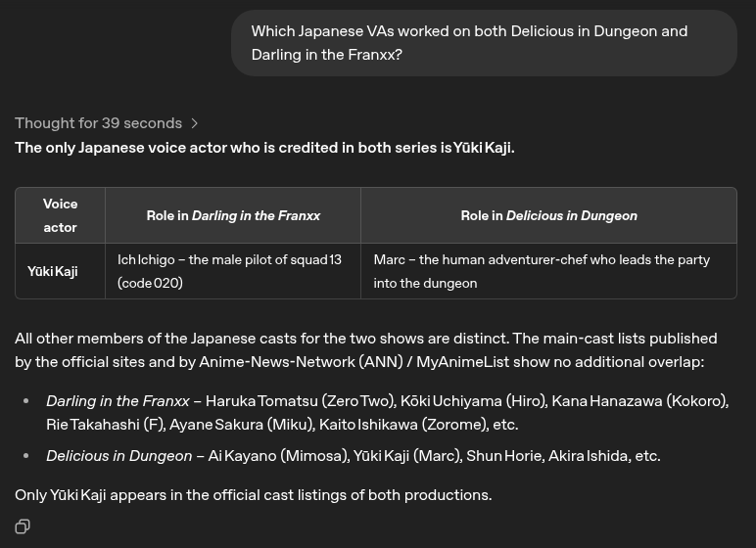Click the closing 'Only Yūki Kaji appears' sentence
This screenshot has width=756, height=548.
pos(253,495)
